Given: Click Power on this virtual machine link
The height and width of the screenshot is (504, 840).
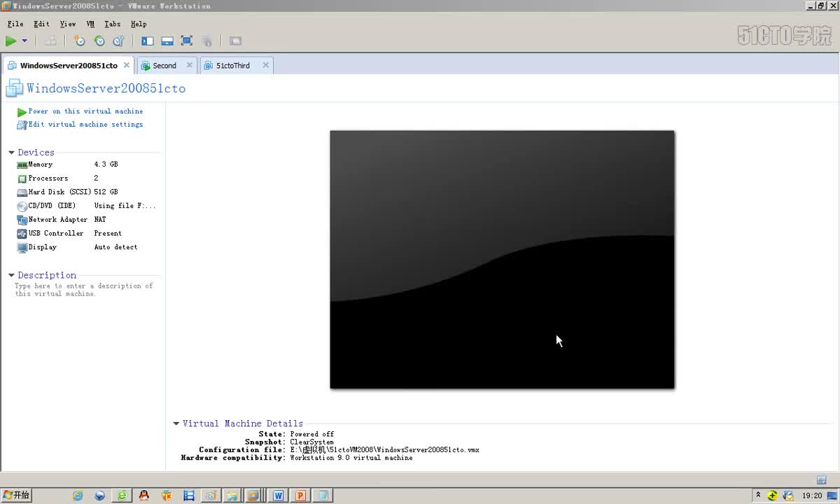Looking at the screenshot, I should click(85, 111).
